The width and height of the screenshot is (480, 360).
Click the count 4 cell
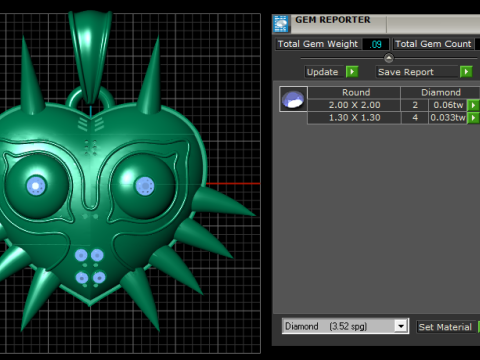click(x=415, y=118)
